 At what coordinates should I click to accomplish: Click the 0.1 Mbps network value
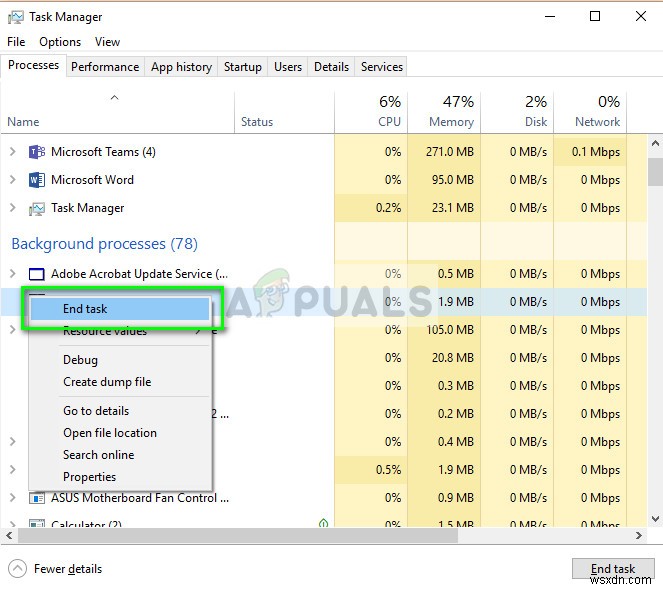coord(596,152)
